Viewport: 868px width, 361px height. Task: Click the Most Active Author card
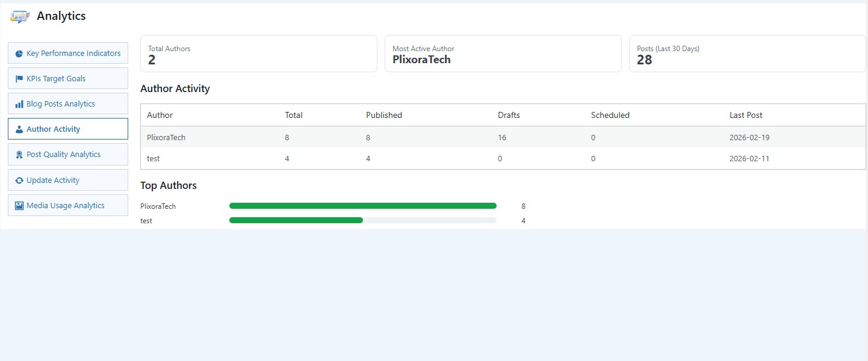click(503, 54)
